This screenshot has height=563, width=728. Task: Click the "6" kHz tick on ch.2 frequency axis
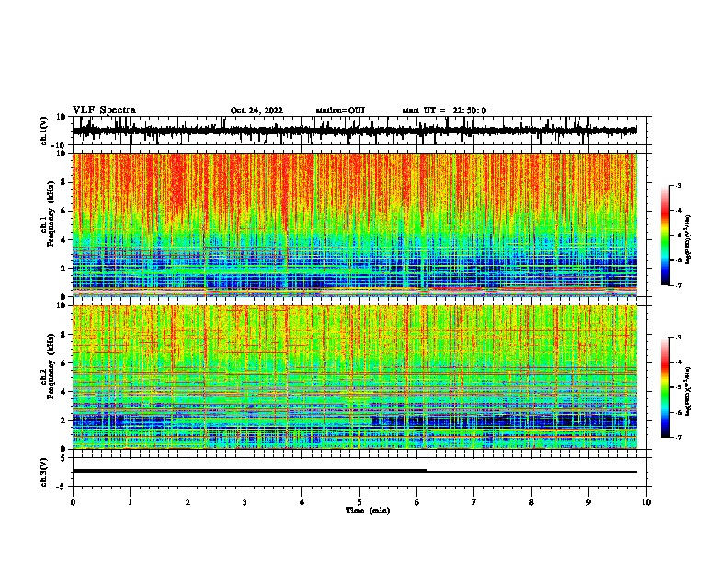(x=63, y=363)
